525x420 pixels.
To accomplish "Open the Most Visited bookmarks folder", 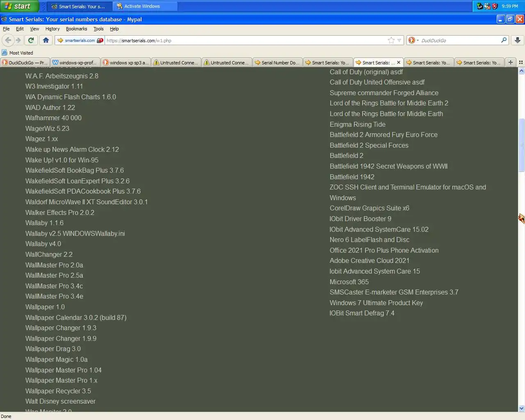I will click(x=17, y=52).
